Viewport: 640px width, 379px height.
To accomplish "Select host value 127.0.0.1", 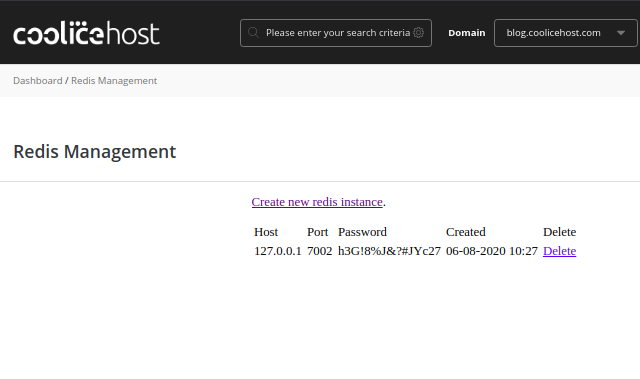I will pos(278,251).
